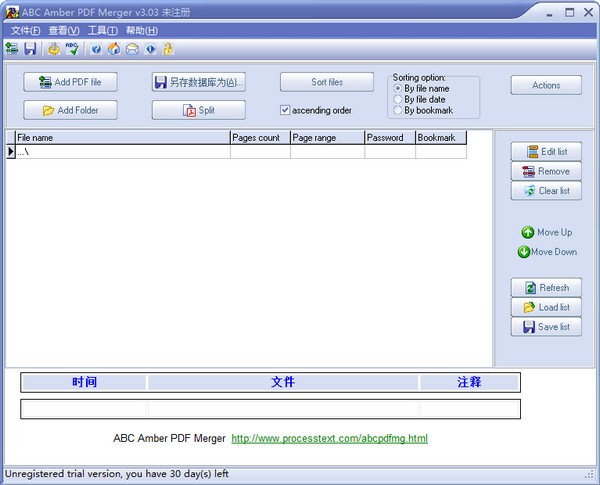
Task: Click the ABC spell-check icon in the toolbar
Action: tap(72, 49)
